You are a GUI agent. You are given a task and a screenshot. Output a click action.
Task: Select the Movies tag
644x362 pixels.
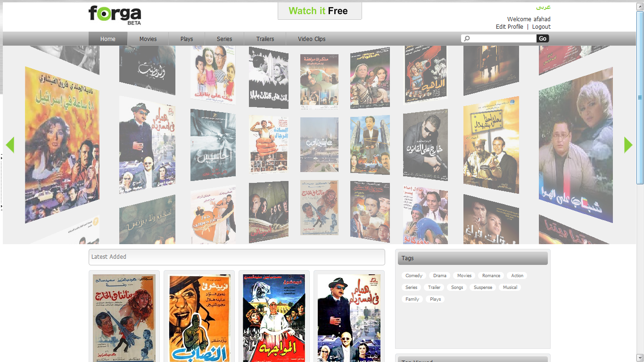[x=464, y=276]
